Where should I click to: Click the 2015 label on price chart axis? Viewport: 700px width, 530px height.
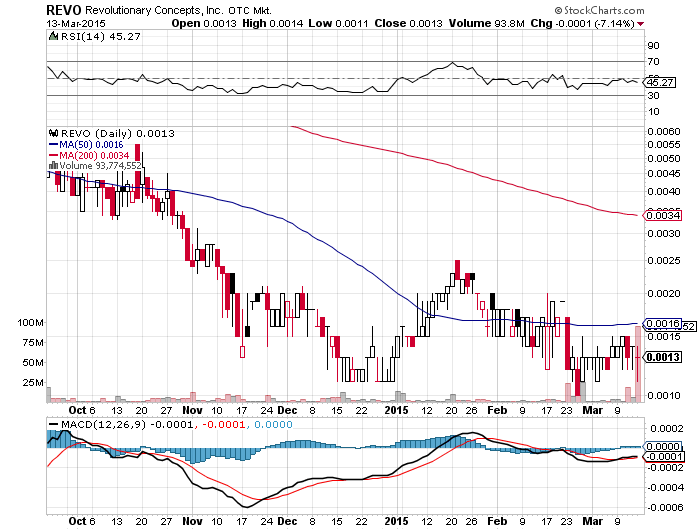coord(396,410)
